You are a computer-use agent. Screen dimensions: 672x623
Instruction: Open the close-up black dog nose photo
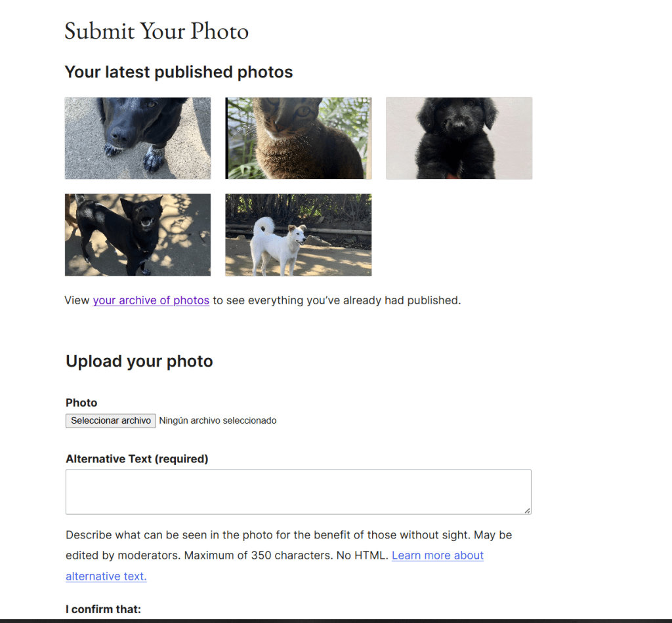coord(138,138)
